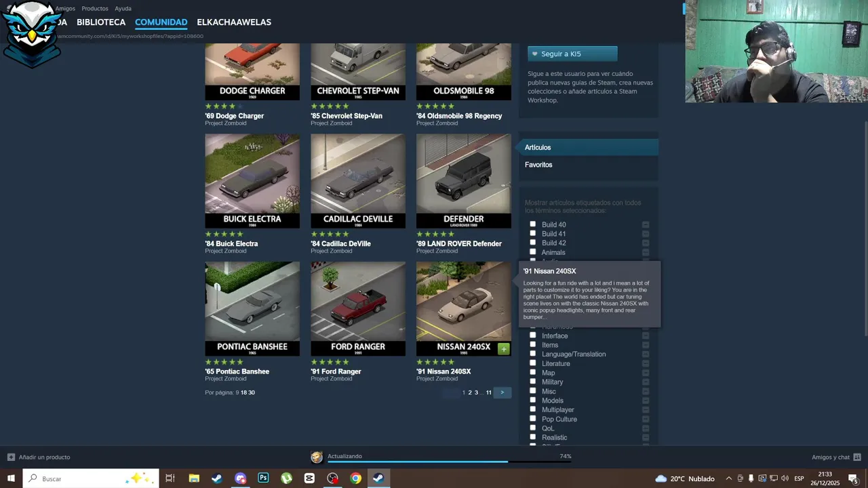Image resolution: width=868 pixels, height=488 pixels.
Task: Click the Actualizando download progress bar
Action: coord(450,462)
